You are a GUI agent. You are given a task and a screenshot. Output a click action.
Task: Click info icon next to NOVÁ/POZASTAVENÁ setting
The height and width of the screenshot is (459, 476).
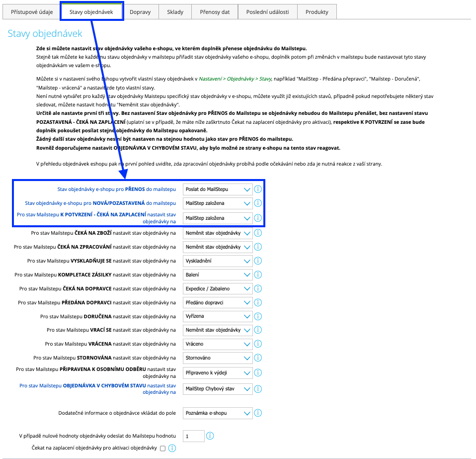point(258,203)
